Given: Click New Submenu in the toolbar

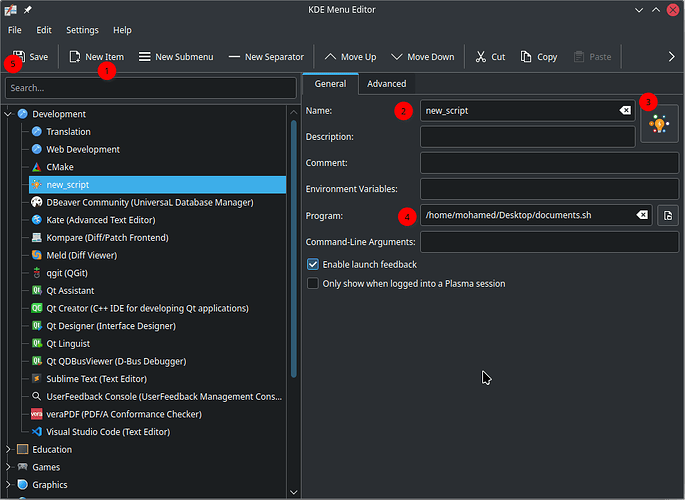Looking at the screenshot, I should pyautogui.click(x=176, y=57).
